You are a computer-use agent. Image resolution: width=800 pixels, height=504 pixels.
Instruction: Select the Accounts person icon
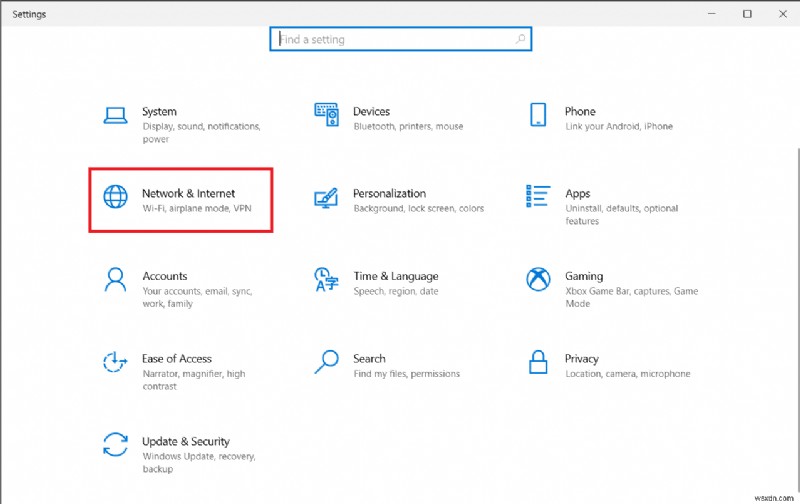point(116,279)
